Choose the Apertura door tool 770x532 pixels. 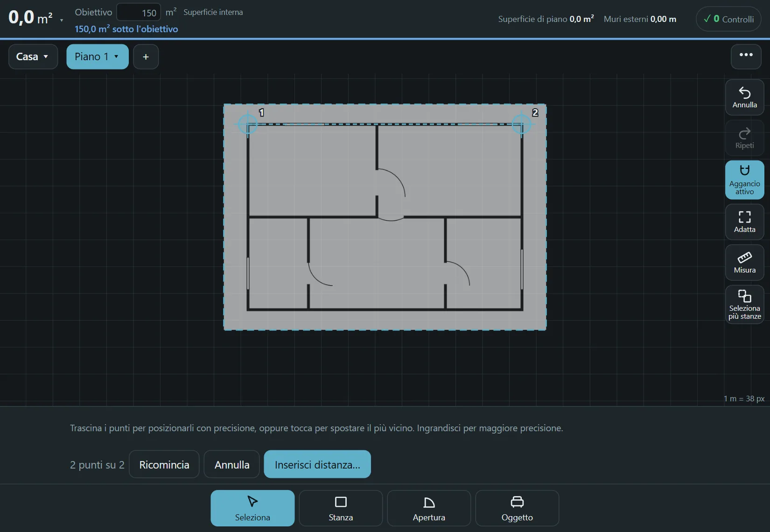429,508
